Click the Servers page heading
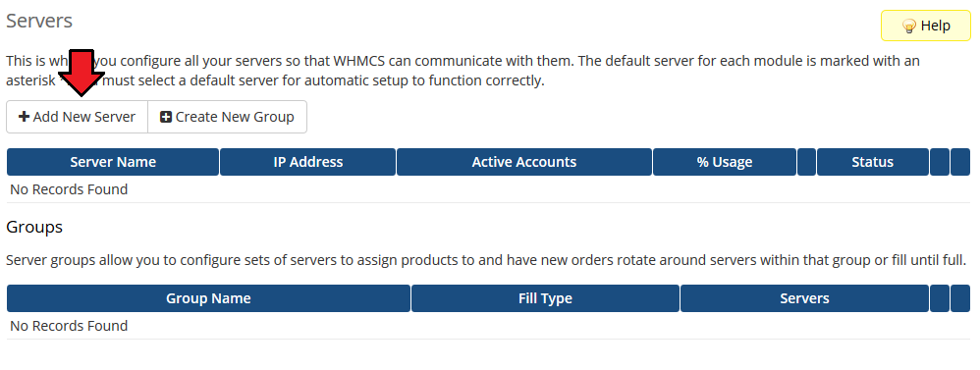This screenshot has height=370, width=980. coord(39,21)
